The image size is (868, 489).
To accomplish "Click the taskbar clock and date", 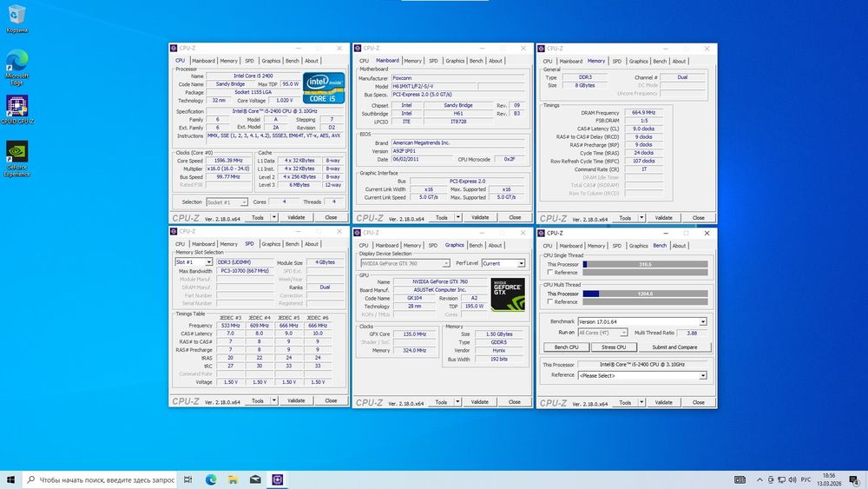I will (829, 479).
